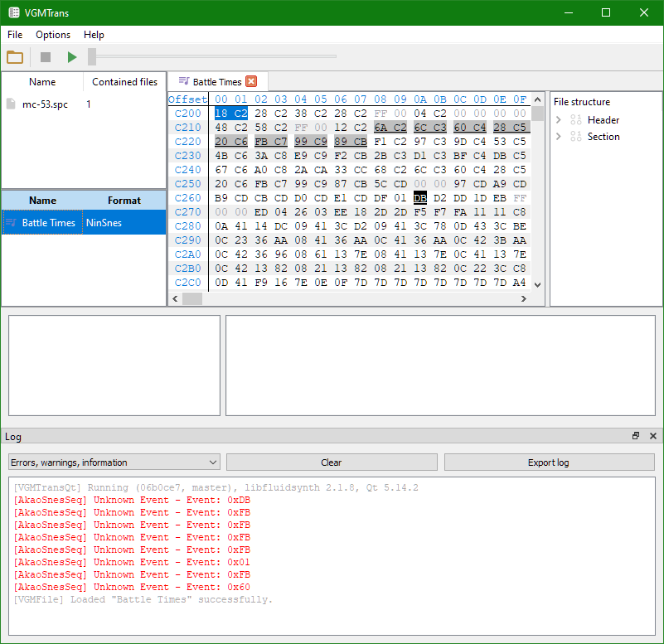Expand the Section tree node
Image resolution: width=664 pixels, height=644 pixels.
[559, 136]
